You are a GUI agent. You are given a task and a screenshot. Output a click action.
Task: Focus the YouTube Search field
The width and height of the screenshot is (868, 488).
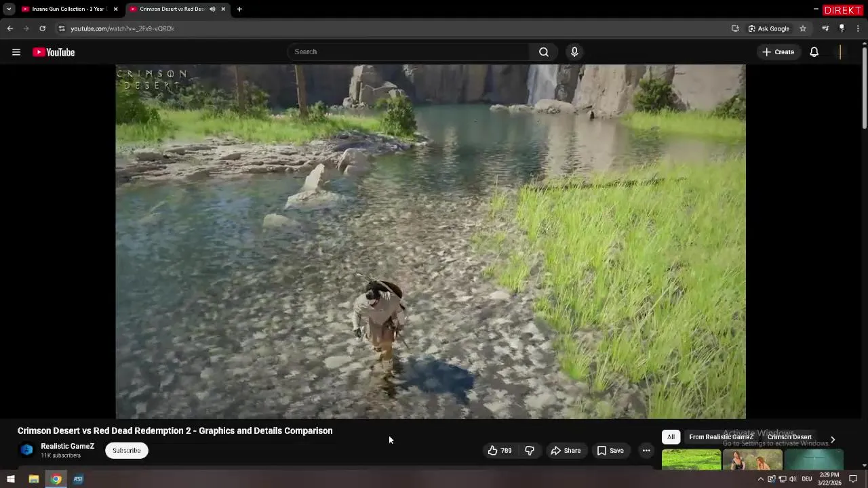point(409,52)
